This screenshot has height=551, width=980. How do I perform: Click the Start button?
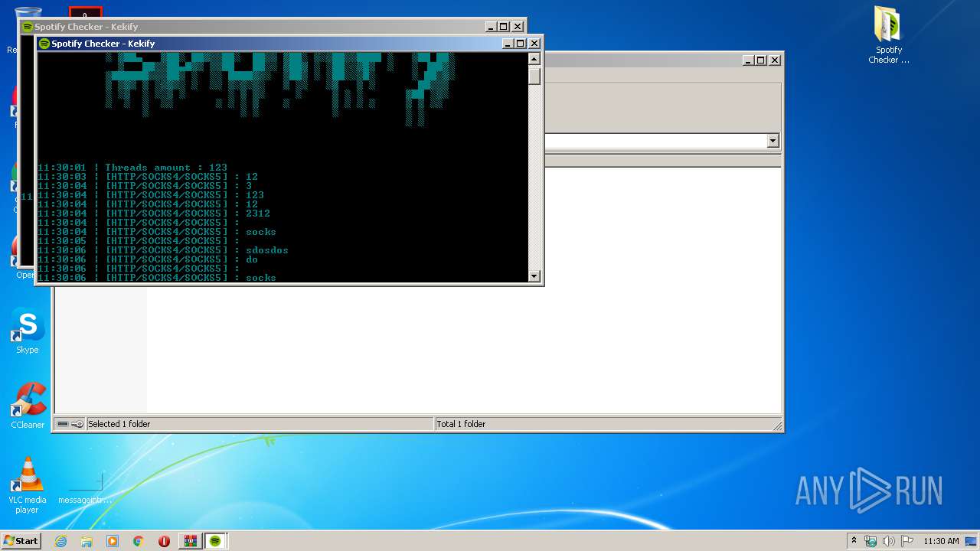click(21, 540)
